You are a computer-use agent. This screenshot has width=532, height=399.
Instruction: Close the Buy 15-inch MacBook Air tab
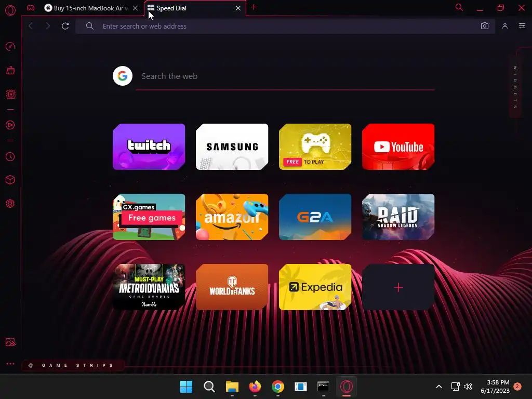136,8
